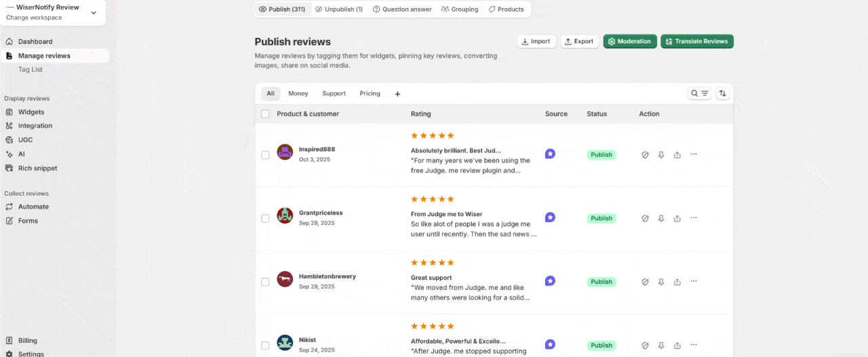Open the sort order icon button
The width and height of the screenshot is (868, 357).
coord(722,93)
